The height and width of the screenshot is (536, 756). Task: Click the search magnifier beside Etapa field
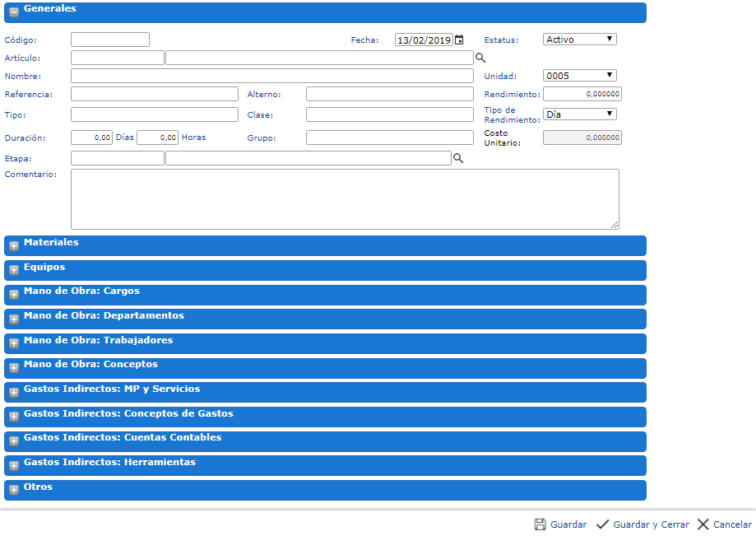click(x=458, y=158)
